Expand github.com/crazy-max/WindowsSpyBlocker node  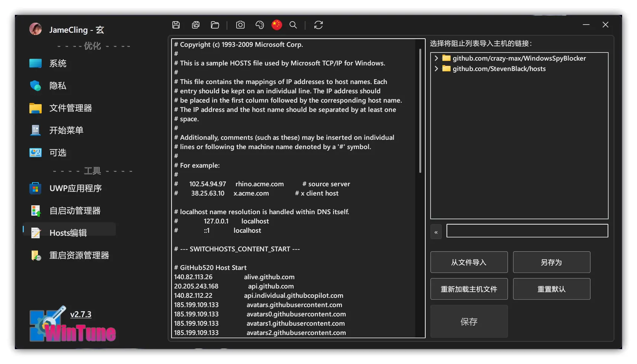[436, 58]
